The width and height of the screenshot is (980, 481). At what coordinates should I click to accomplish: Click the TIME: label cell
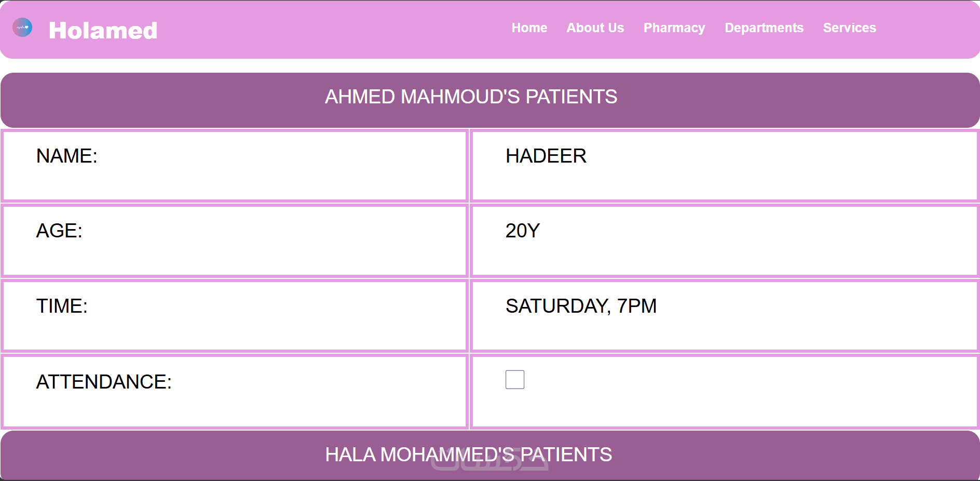(62, 306)
